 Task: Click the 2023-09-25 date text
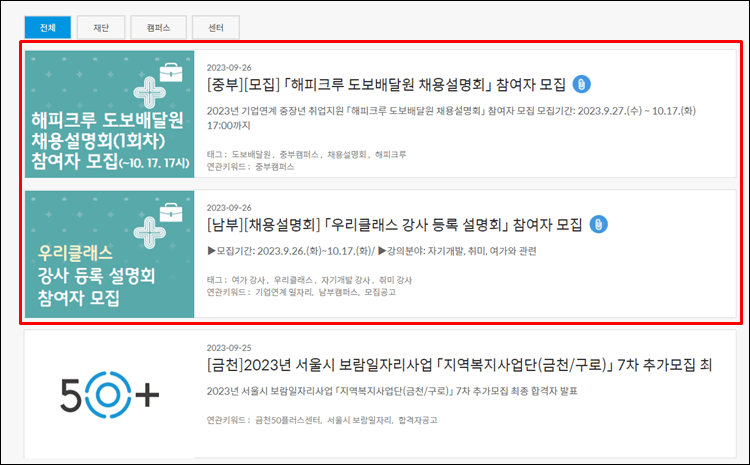click(229, 348)
